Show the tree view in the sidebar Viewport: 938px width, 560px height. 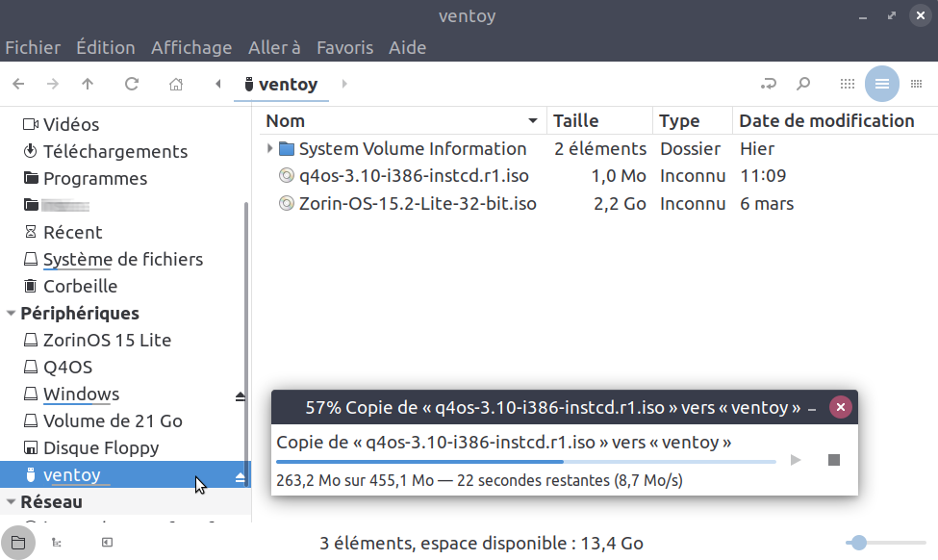pyautogui.click(x=58, y=543)
